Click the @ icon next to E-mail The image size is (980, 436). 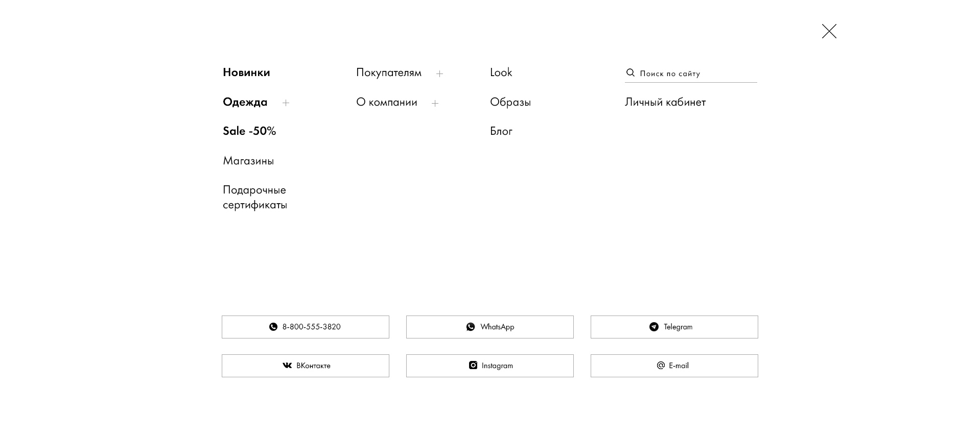point(661,366)
